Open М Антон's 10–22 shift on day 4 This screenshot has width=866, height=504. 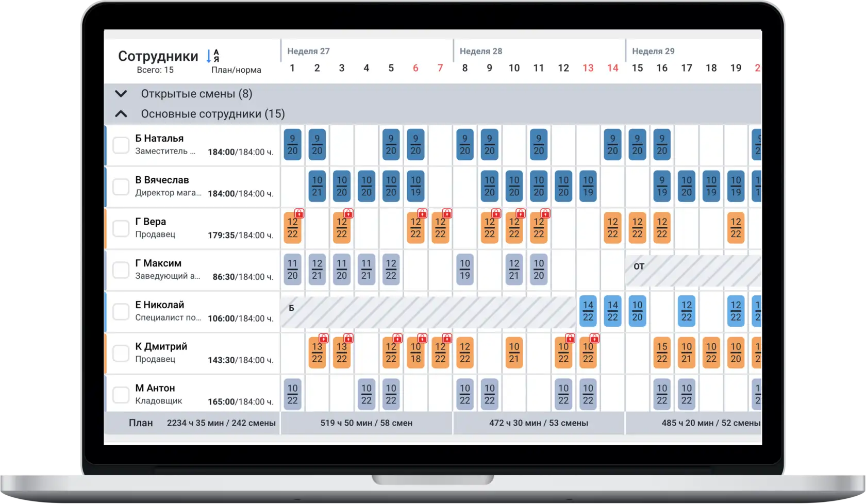[367, 395]
